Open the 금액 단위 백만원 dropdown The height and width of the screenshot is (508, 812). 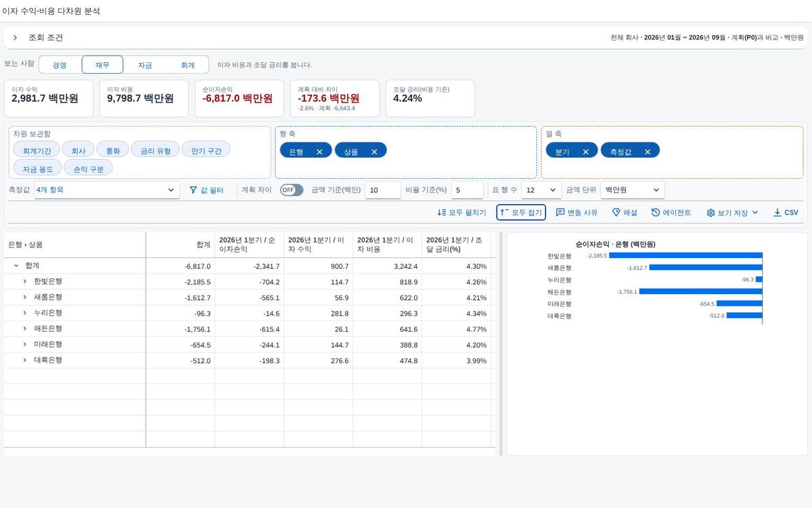point(633,190)
